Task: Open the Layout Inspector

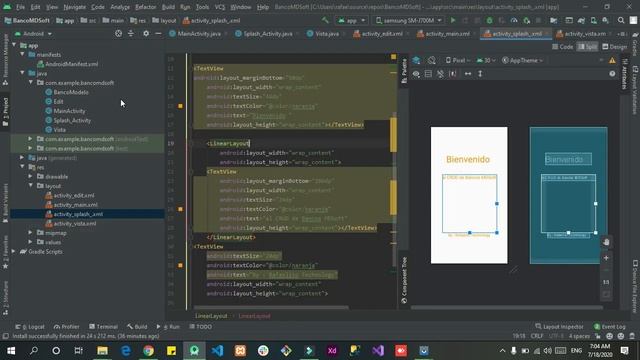Action: 559,327
